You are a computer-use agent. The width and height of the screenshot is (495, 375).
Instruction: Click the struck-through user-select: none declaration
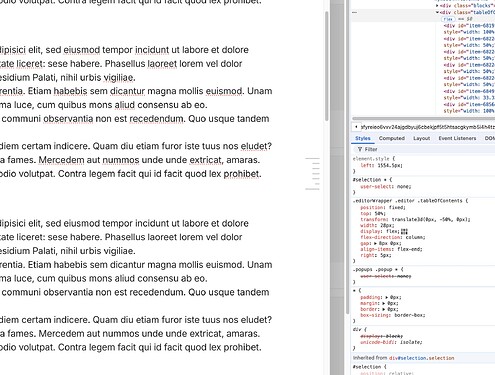point(386,276)
